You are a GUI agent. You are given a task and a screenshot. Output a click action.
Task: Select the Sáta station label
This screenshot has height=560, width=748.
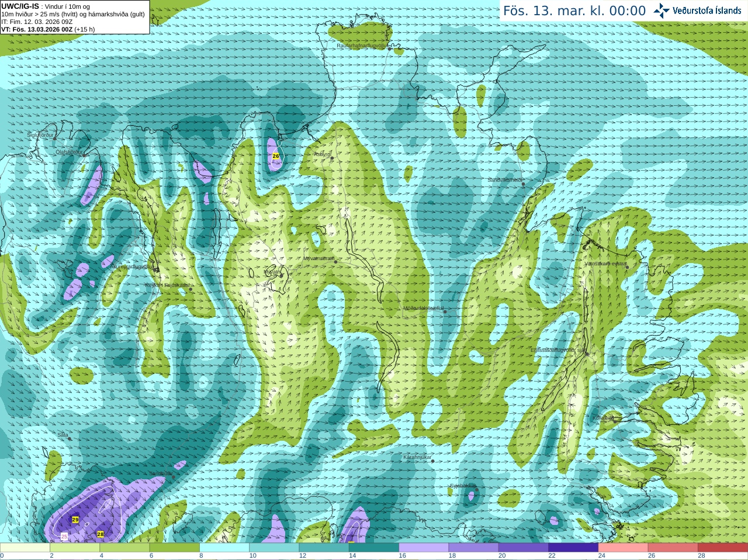tap(63, 435)
